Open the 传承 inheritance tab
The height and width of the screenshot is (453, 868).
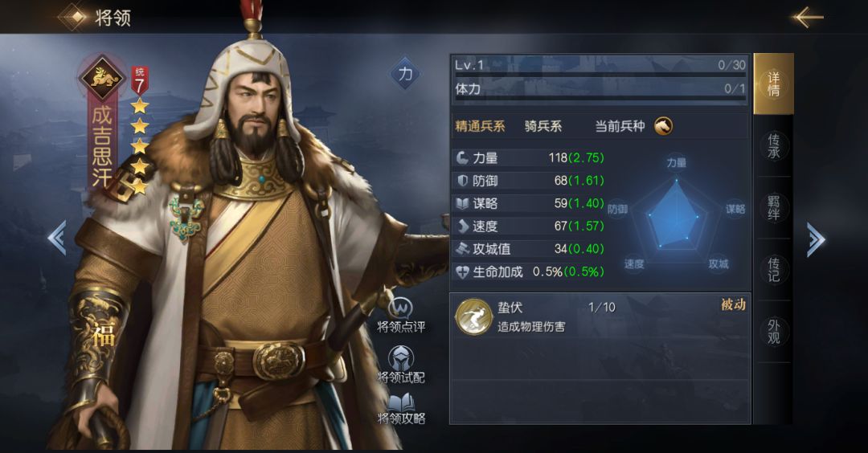[773, 146]
